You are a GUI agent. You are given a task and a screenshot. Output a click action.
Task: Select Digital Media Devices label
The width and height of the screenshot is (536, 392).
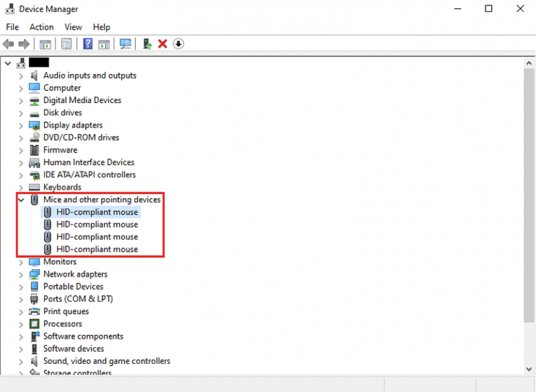[82, 100]
